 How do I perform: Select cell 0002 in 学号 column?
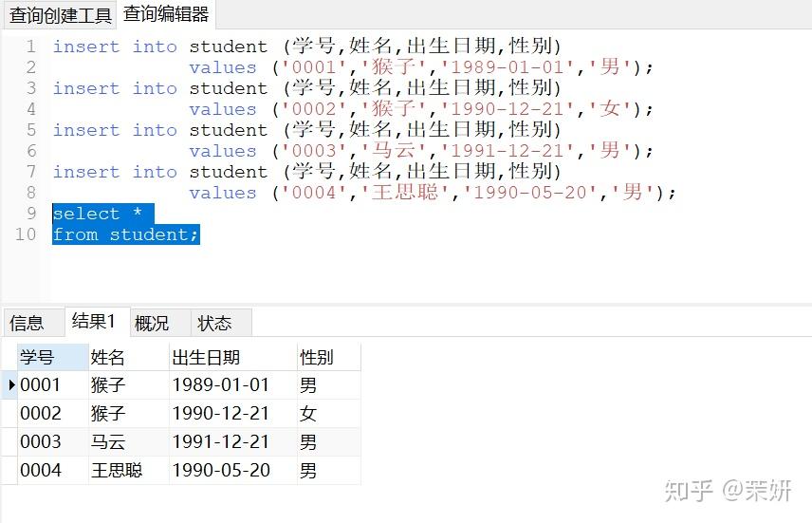pyautogui.click(x=53, y=413)
